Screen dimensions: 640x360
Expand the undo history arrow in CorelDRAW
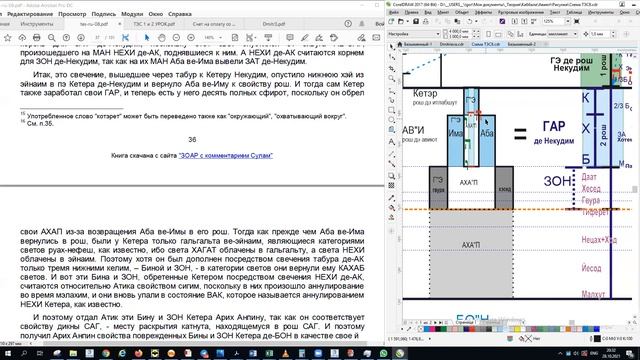(476, 21)
